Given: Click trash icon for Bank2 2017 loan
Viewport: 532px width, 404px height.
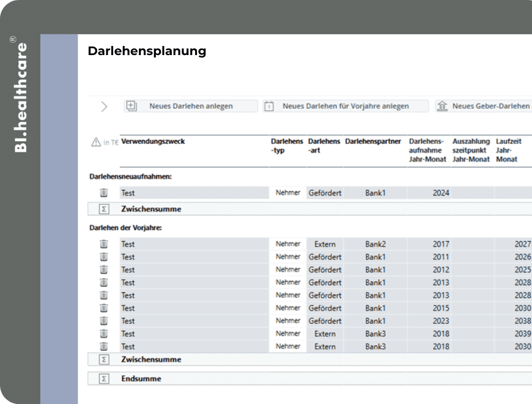Looking at the screenshot, I should pos(104,244).
